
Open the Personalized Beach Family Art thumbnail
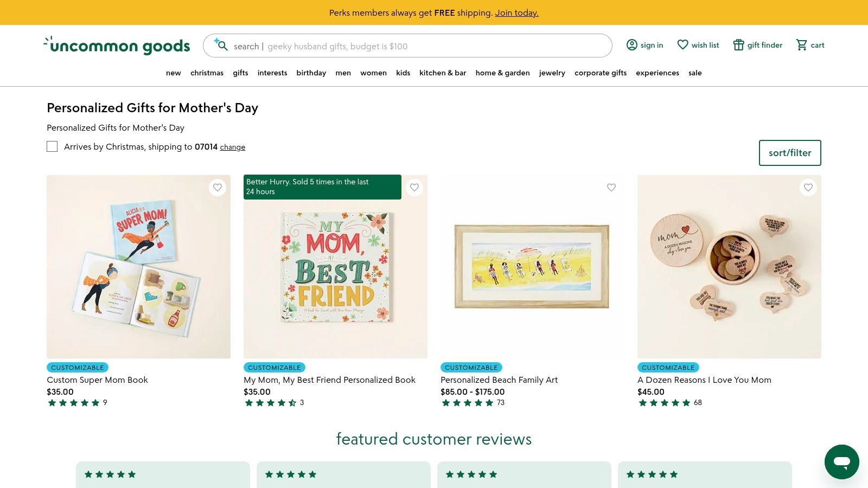(532, 266)
